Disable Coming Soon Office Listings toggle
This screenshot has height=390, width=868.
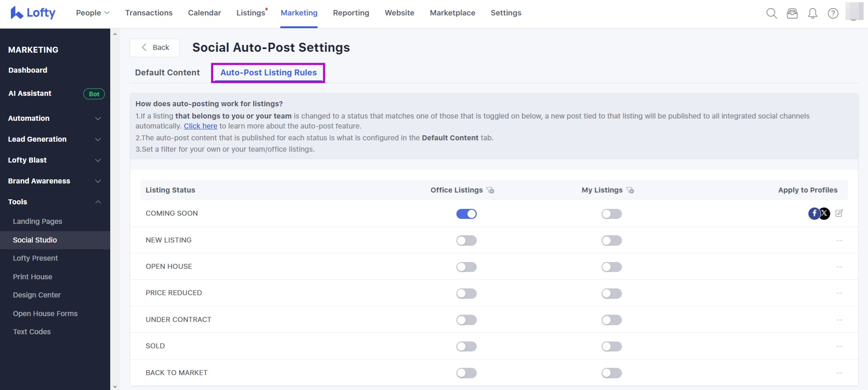[466, 214]
